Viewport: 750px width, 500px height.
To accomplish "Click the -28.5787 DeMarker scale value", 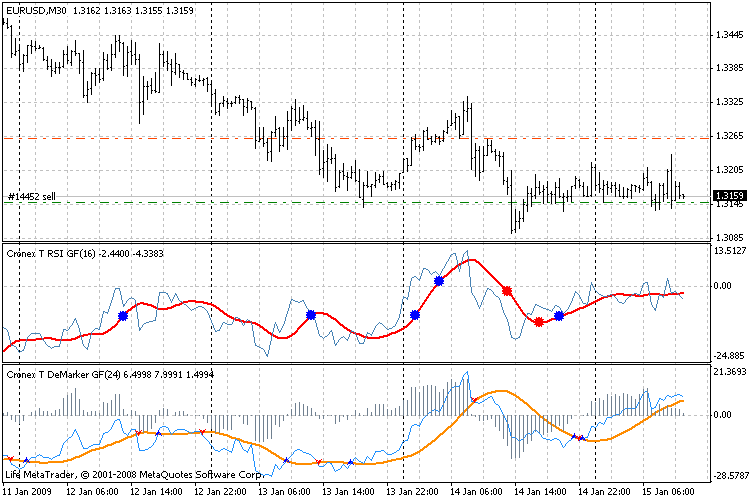I will coord(725,476).
